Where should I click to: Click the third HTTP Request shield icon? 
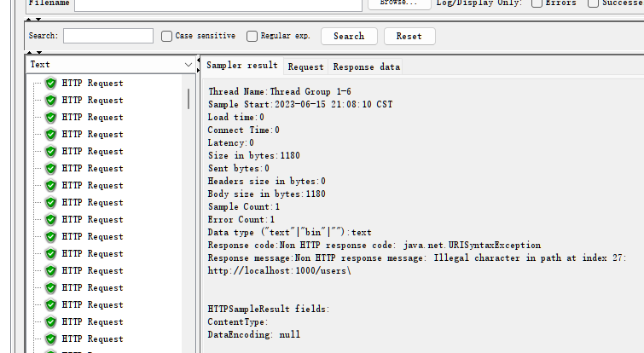[50, 118]
